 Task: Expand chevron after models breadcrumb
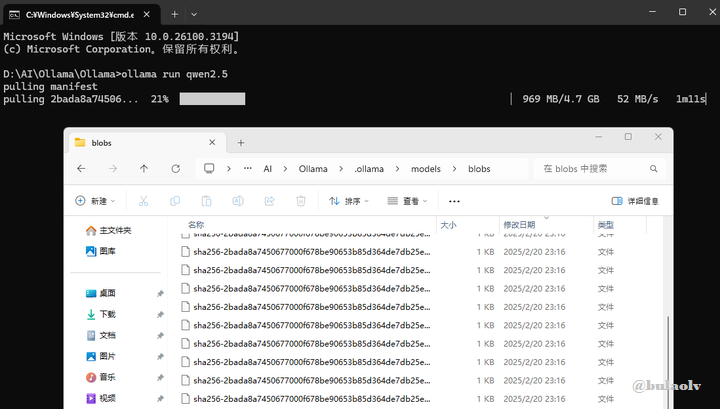click(454, 169)
